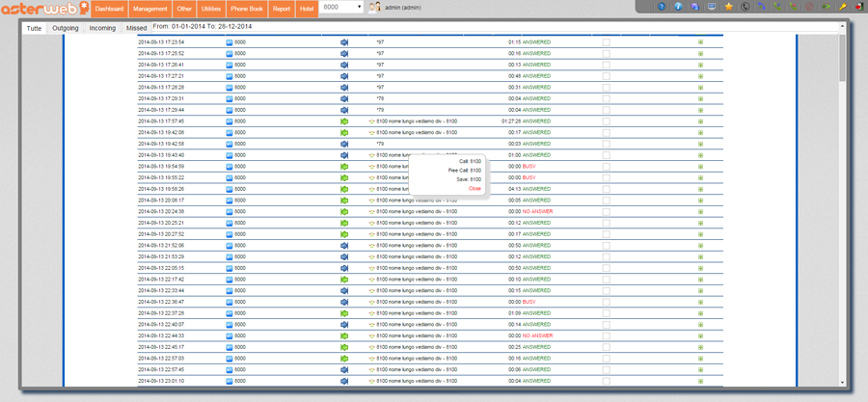The height and width of the screenshot is (402, 868).
Task: Open the Other menu
Action: coord(184,9)
